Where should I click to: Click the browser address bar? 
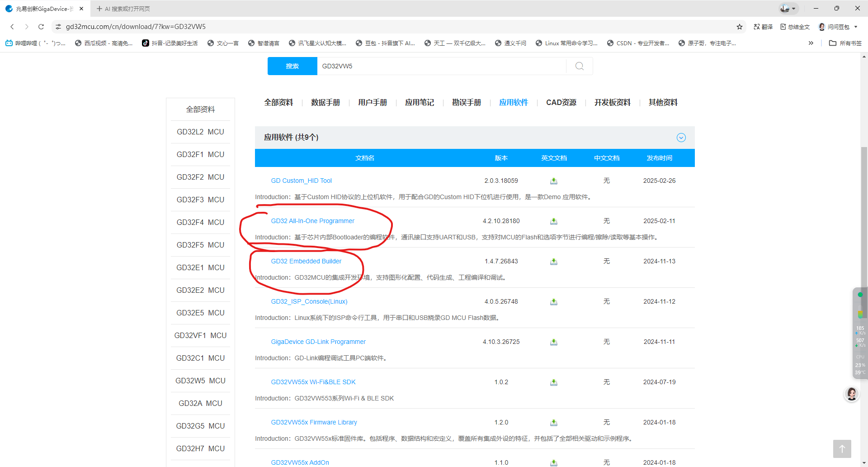[x=398, y=27]
